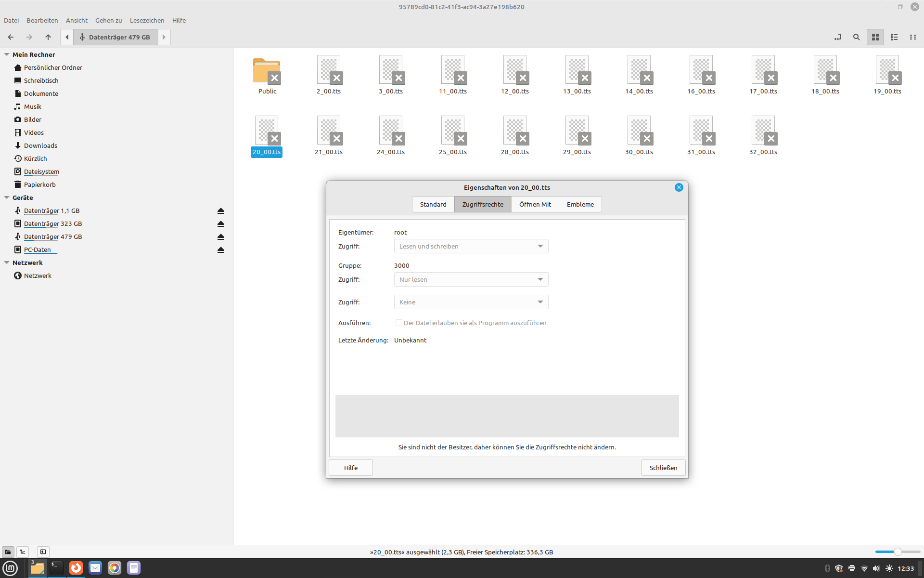Collapse the Geräte sidebar section
This screenshot has width=924, height=578.
[7, 197]
